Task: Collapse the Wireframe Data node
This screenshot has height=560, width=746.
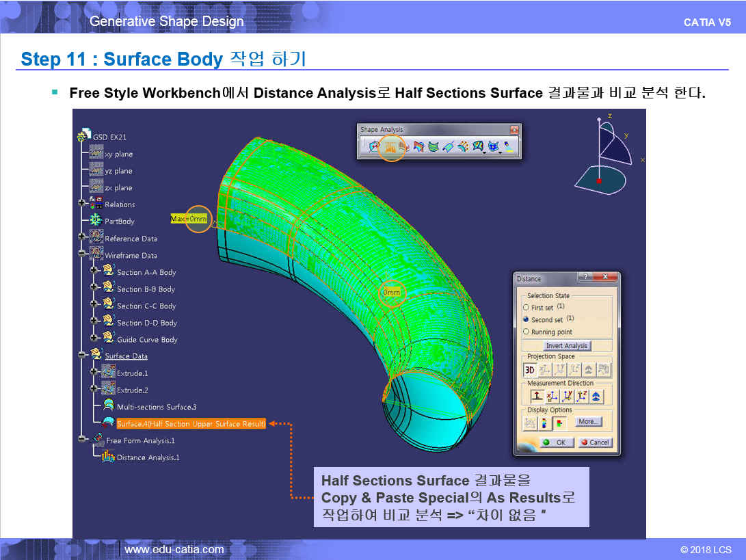Action: (82, 254)
